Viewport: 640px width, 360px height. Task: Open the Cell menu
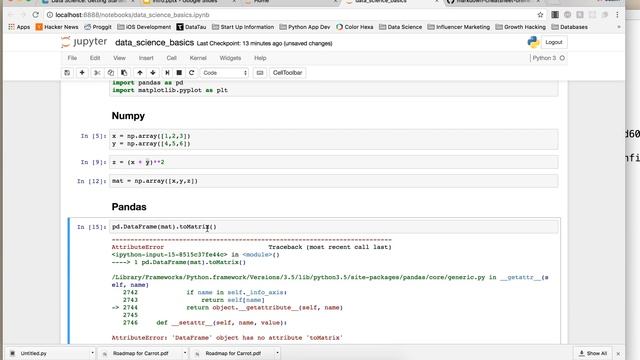point(171,58)
